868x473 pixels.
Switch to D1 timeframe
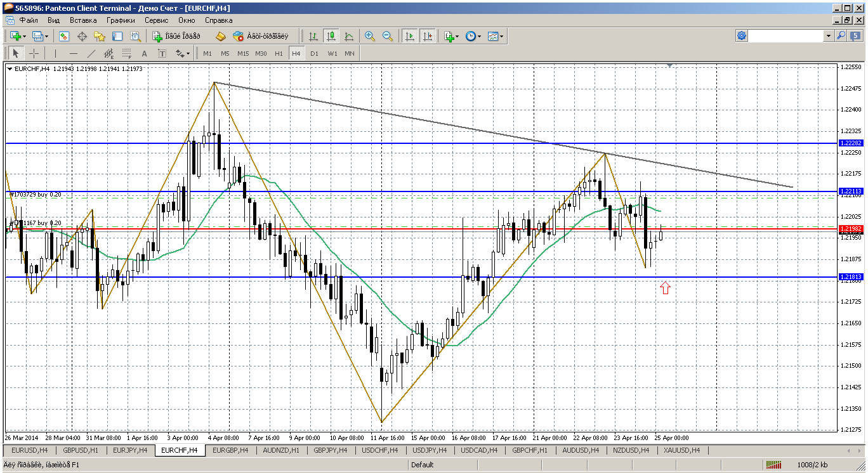tap(315, 53)
